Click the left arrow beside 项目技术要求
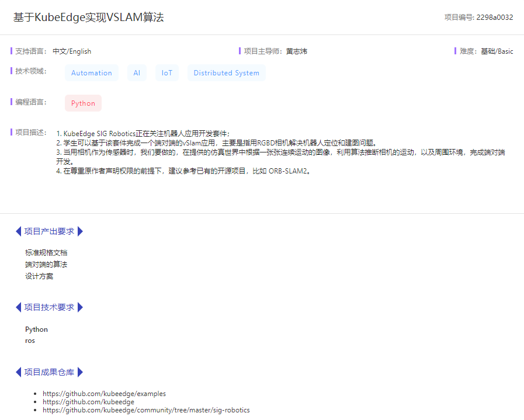 click(x=18, y=307)
